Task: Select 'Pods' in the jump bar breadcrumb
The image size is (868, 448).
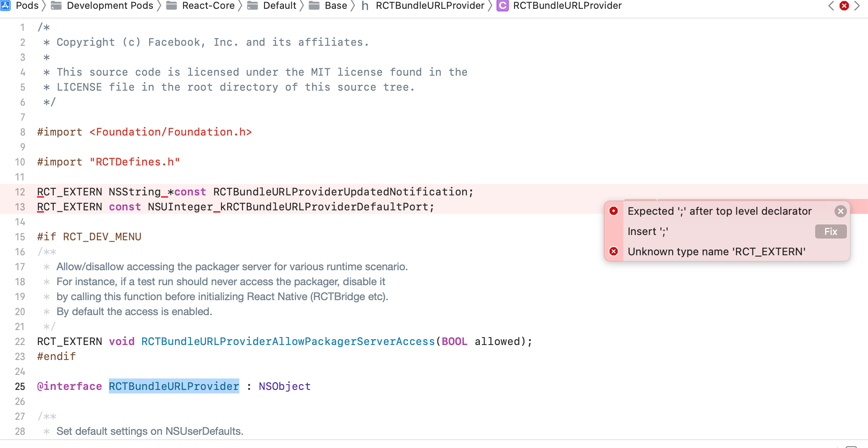Action: (27, 6)
